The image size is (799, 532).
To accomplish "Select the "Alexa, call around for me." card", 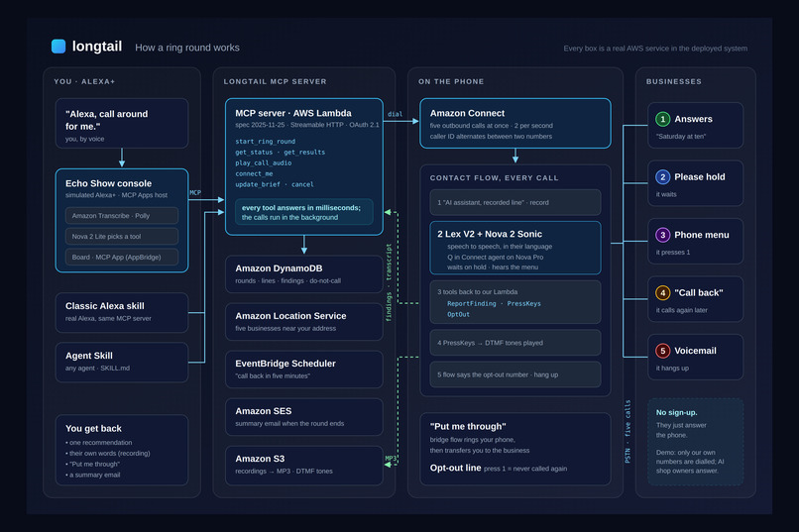I will tap(122, 123).
